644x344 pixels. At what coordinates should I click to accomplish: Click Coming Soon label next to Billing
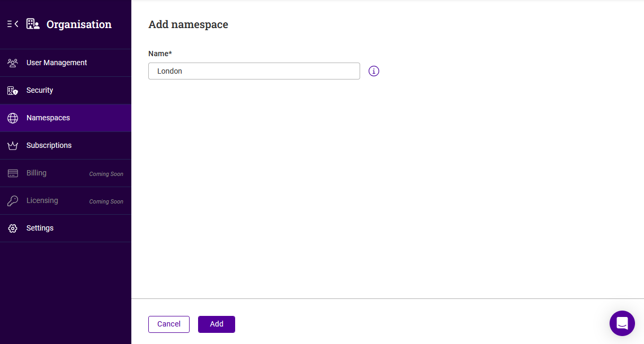coord(106,174)
